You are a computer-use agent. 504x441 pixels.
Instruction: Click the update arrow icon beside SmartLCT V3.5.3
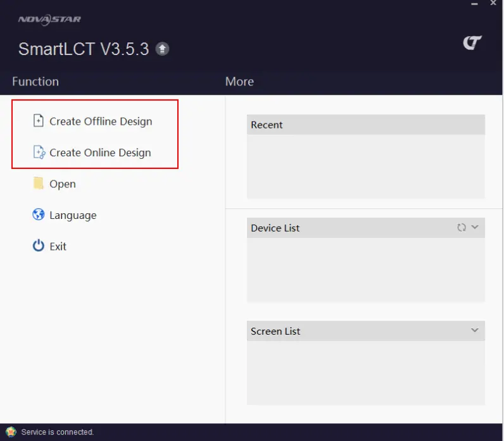(x=163, y=49)
